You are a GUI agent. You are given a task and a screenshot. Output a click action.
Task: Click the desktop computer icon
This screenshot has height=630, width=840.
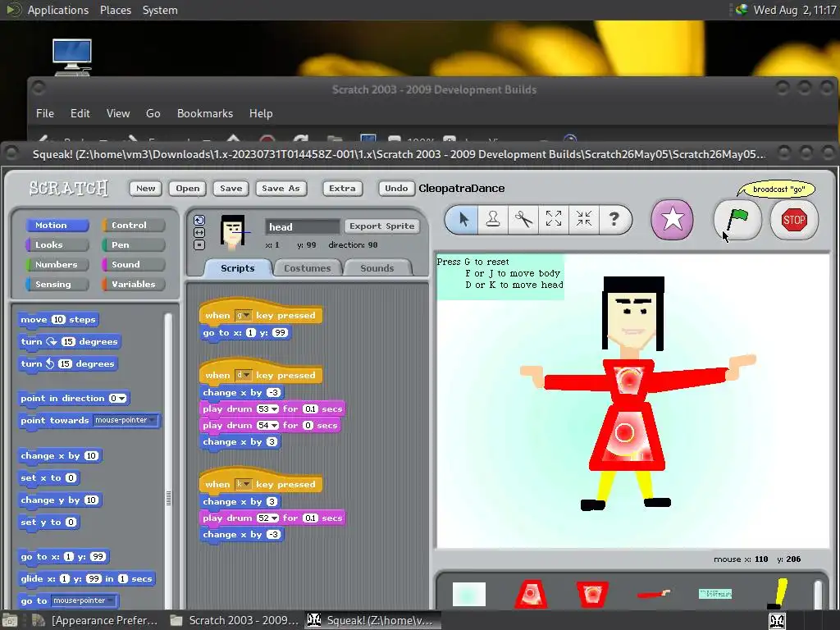pos(72,57)
